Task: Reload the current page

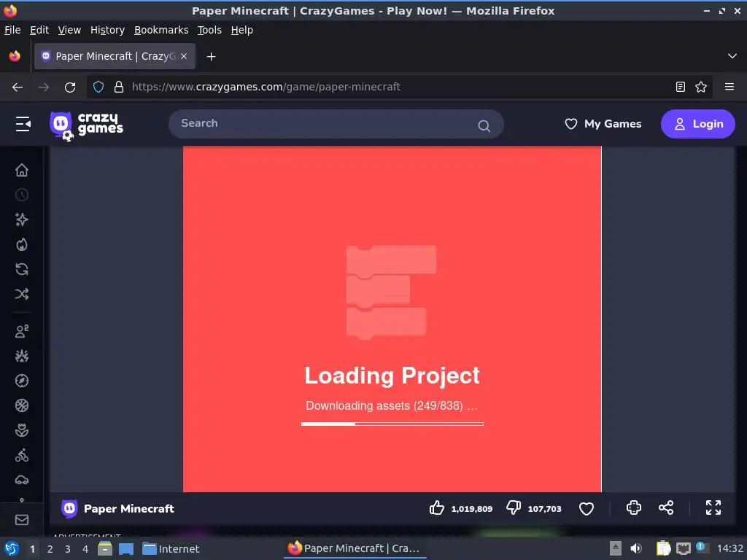Action: (x=70, y=87)
